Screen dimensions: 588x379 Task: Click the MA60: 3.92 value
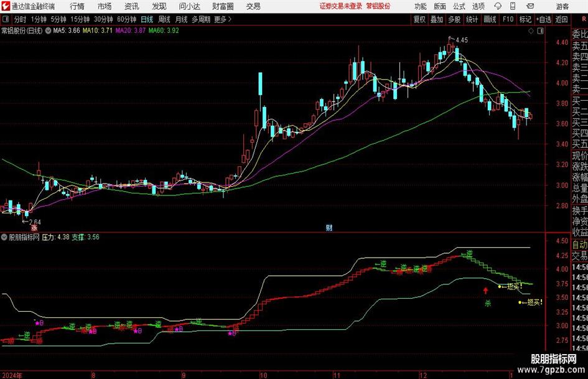tap(164, 30)
